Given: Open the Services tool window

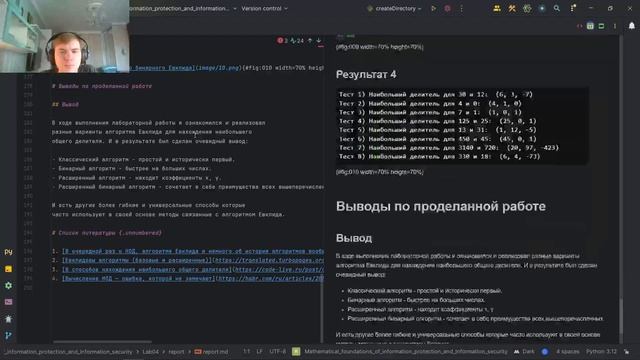Looking at the screenshot, I should coord(8,286).
